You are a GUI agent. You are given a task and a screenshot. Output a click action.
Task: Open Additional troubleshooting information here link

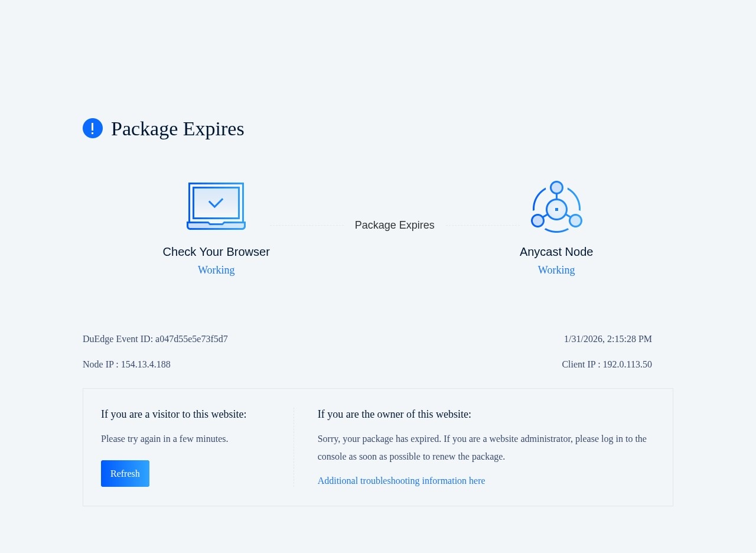(x=401, y=481)
